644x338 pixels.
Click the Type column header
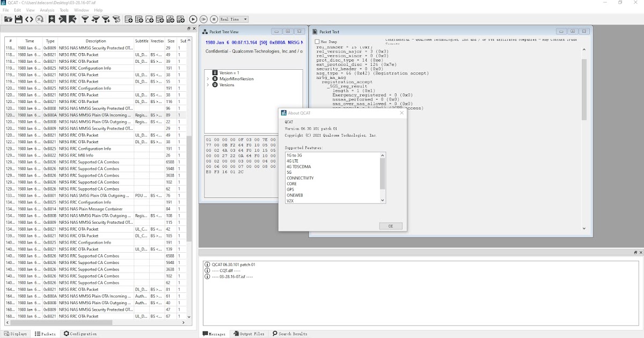(50, 41)
